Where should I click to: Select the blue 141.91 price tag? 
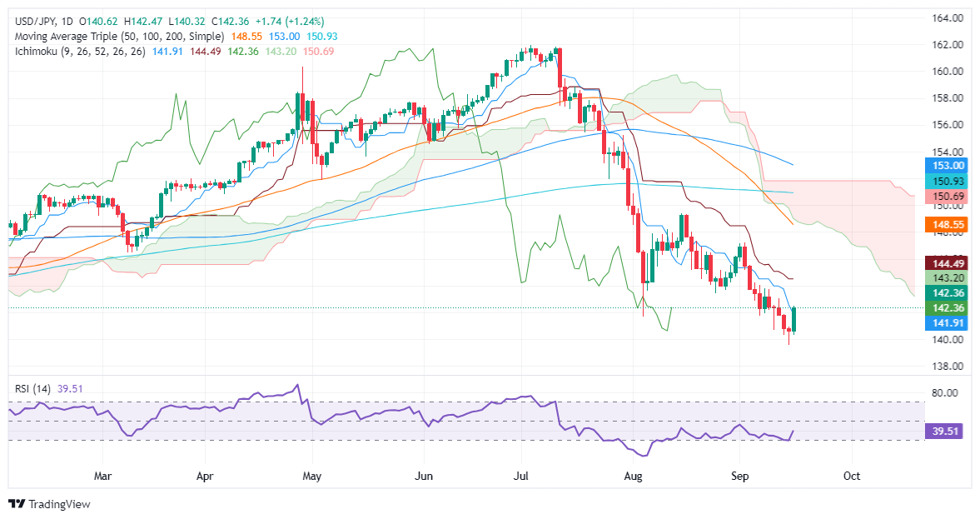[x=946, y=323]
